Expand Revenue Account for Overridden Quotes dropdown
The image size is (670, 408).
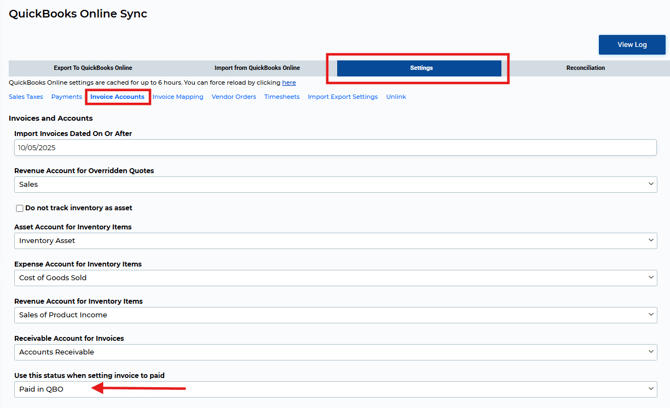[x=335, y=185]
